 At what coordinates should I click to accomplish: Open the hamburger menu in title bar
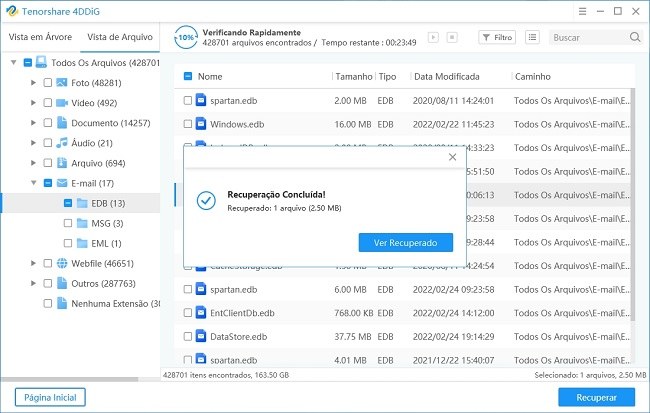coord(582,11)
